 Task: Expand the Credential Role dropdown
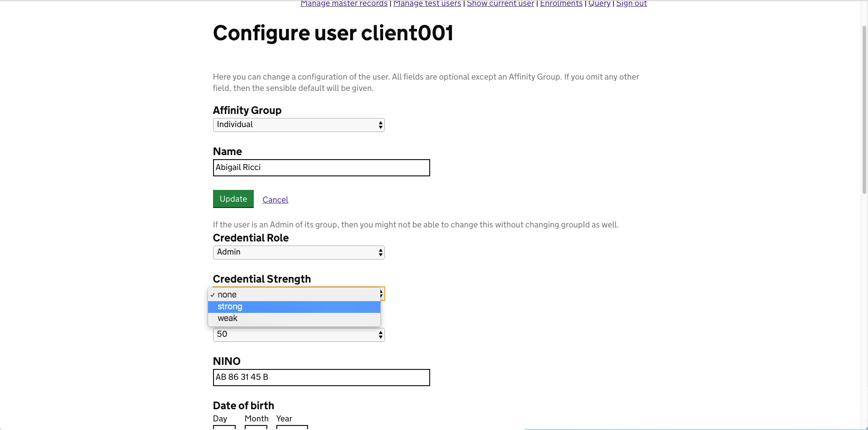tap(299, 252)
